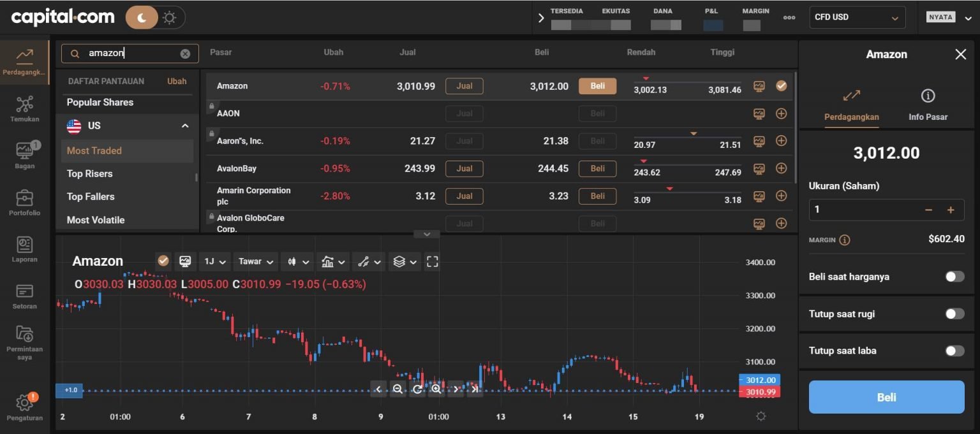Screen dimensions: 980x434
Task: Open chart view for AvalonBay row
Action: (x=759, y=168)
